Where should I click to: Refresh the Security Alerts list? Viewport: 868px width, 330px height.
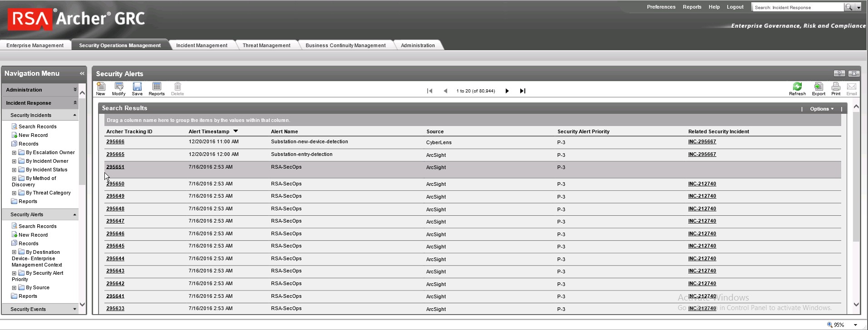point(797,88)
